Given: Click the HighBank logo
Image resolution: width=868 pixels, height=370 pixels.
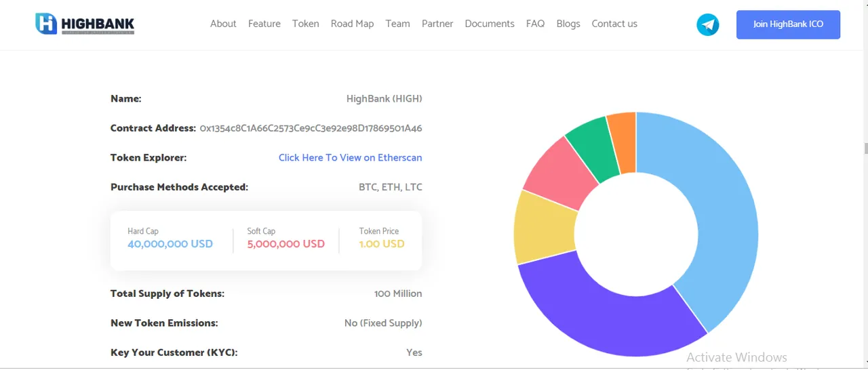Looking at the screenshot, I should pyautogui.click(x=85, y=24).
